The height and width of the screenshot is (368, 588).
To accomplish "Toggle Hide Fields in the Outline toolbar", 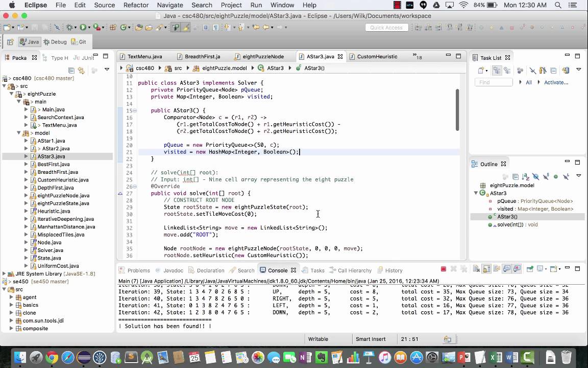I will coord(535,176).
